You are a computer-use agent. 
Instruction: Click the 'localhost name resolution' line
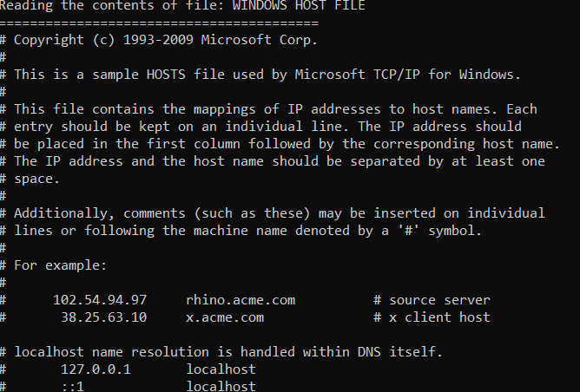pos(228,352)
